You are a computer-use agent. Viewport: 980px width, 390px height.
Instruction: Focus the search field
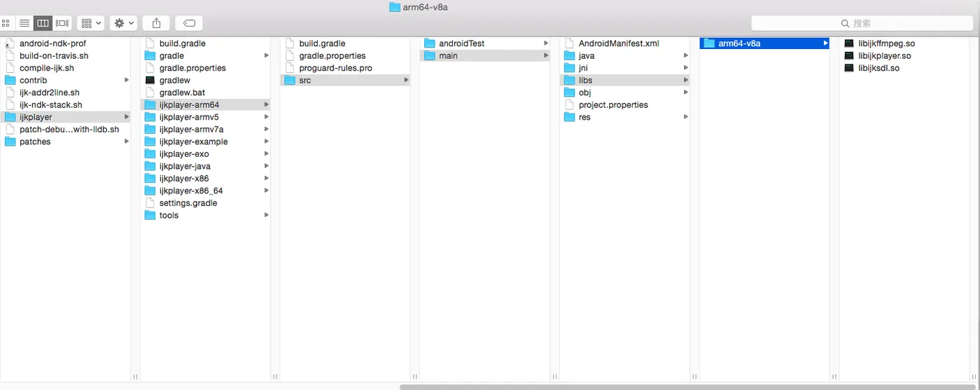pos(862,23)
